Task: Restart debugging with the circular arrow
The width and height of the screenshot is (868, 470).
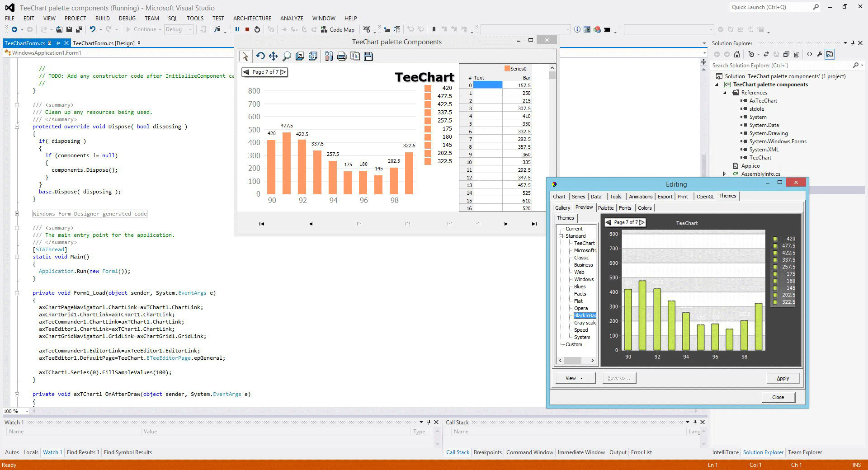Action: pos(257,29)
